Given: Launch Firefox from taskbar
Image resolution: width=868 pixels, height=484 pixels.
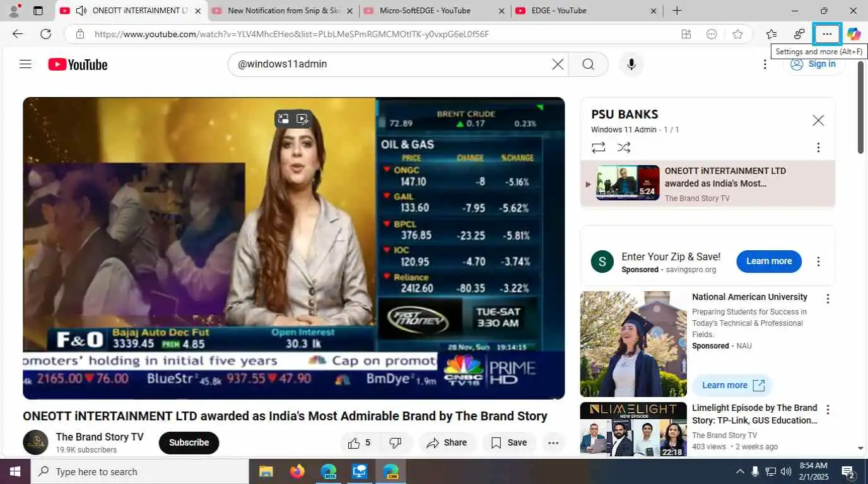Looking at the screenshot, I should 297,471.
